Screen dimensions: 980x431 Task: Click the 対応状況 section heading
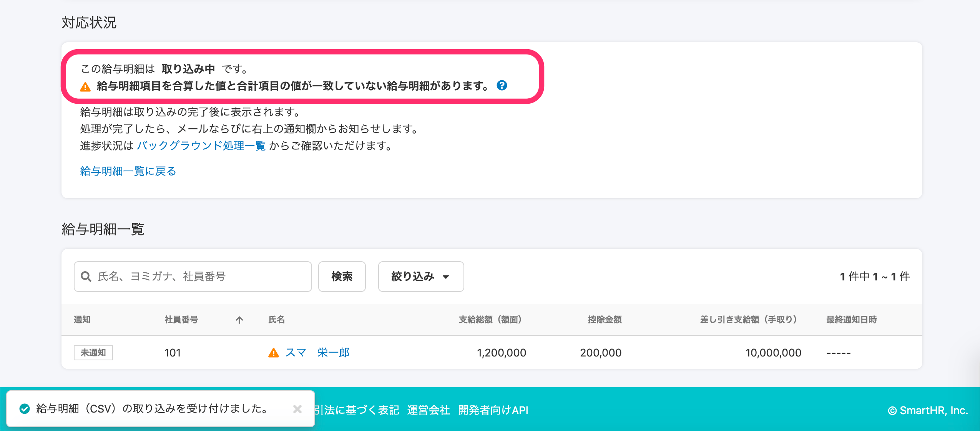click(89, 23)
